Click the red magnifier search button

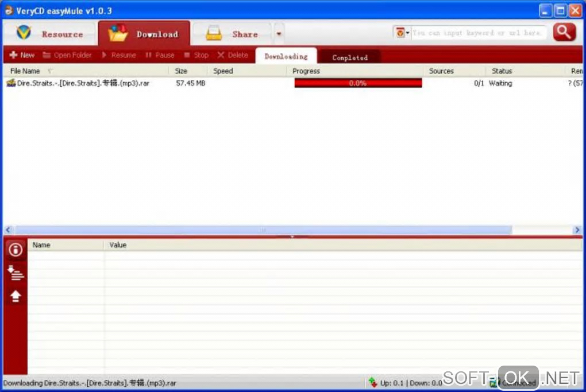564,33
